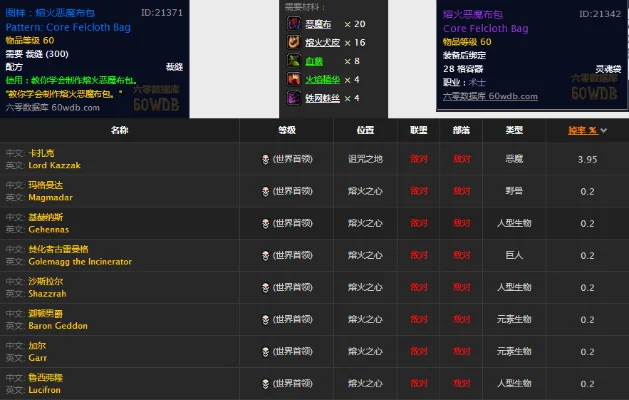Image resolution: width=629 pixels, height=400 pixels.
Task: Click the skull icon in Shazzrah row
Action: pos(265,288)
